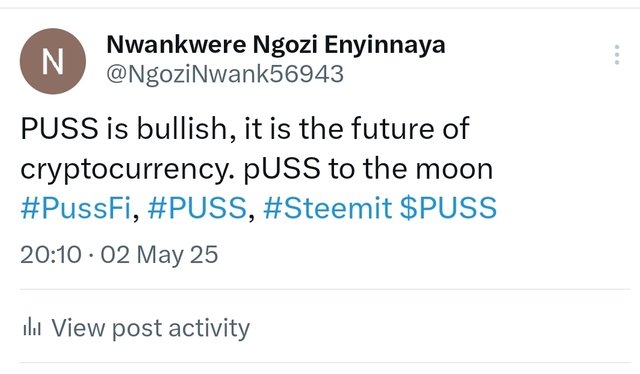Click the 20:10 post time
Image resolution: width=640 pixels, height=374 pixels.
click(x=51, y=255)
